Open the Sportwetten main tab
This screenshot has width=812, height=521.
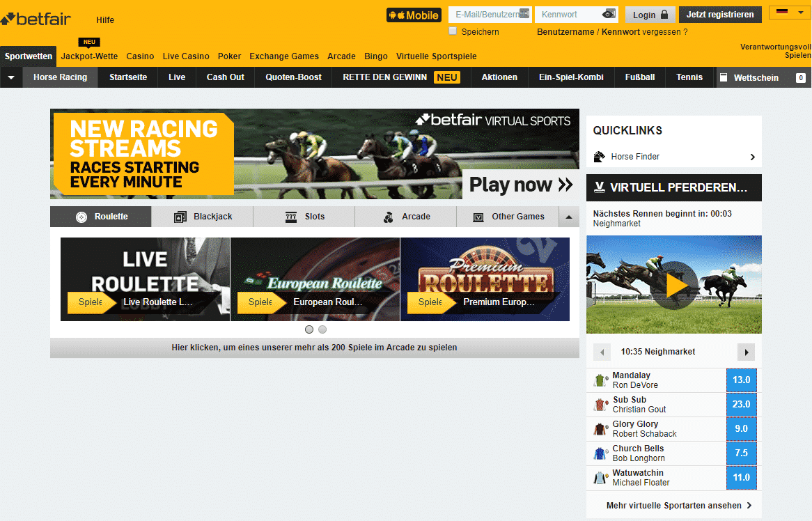28,56
